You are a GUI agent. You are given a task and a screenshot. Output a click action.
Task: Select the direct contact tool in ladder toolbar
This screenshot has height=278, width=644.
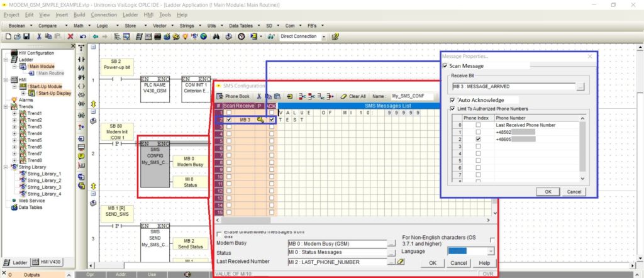pyautogui.click(x=81, y=59)
